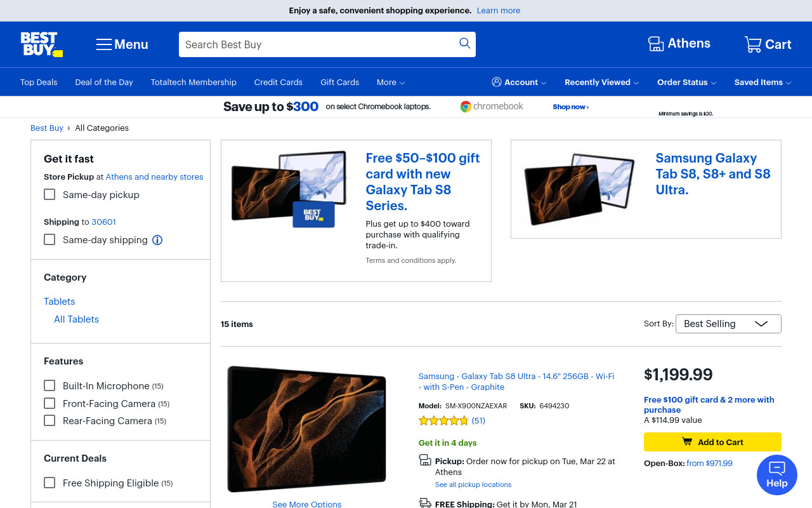Click the Same-day shipping info icon
The width and height of the screenshot is (812, 508).
pyautogui.click(x=157, y=240)
